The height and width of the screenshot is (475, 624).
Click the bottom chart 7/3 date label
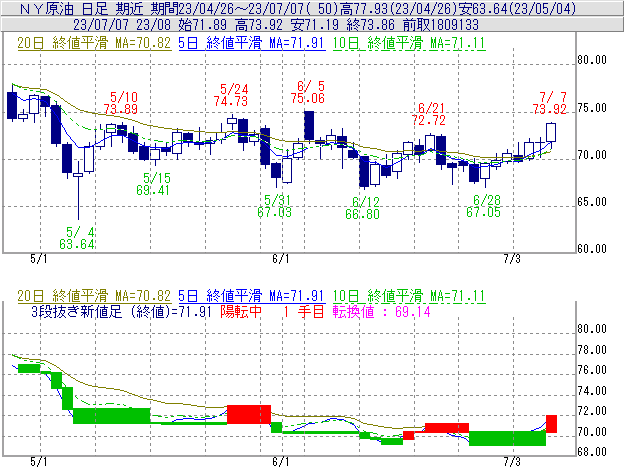point(512,461)
